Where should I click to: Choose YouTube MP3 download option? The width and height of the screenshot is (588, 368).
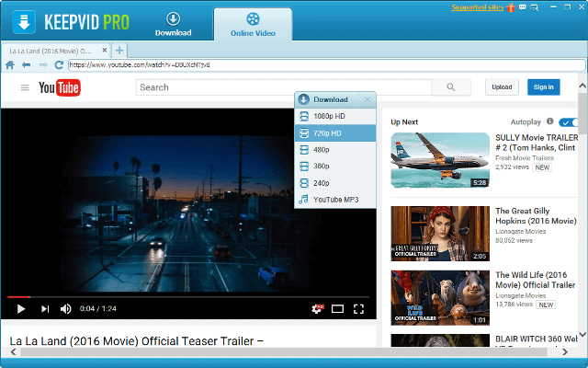click(x=335, y=200)
